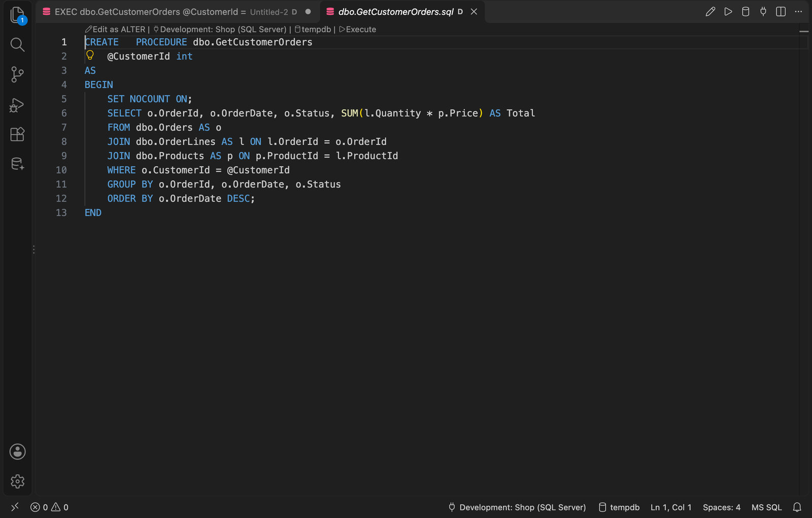Click the dbo.Products table name on line 9

[170, 156]
